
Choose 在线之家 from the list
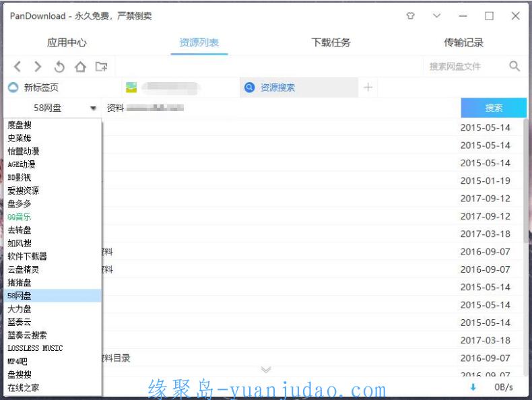click(x=53, y=387)
